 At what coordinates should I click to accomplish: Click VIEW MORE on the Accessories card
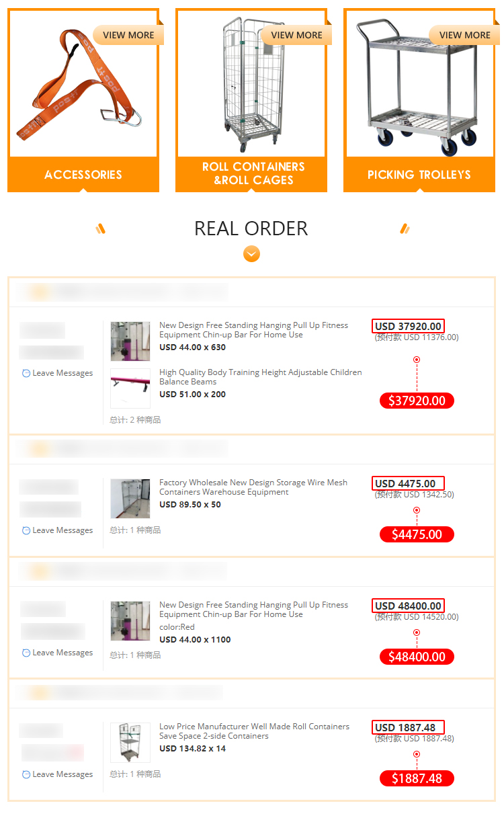(128, 35)
